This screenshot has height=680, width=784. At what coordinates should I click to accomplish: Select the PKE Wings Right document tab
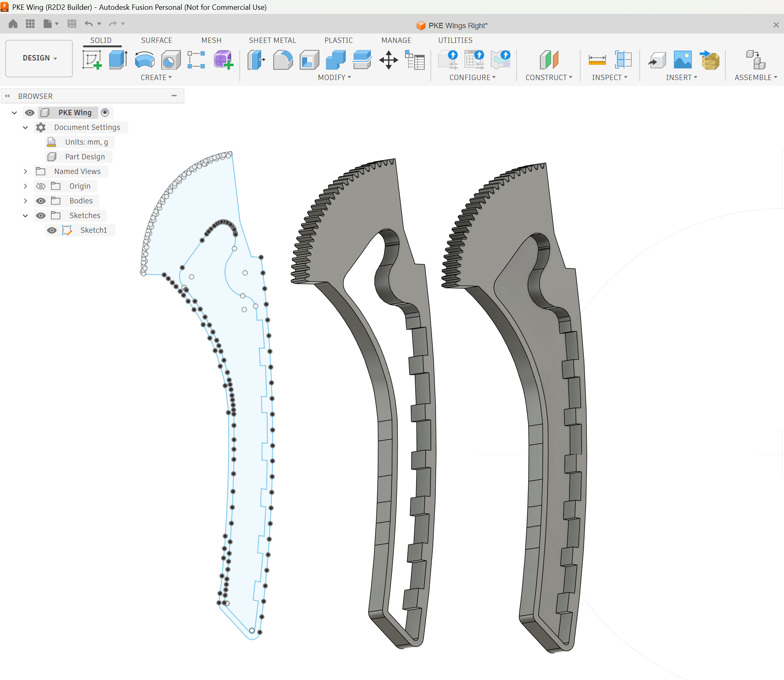(x=452, y=25)
